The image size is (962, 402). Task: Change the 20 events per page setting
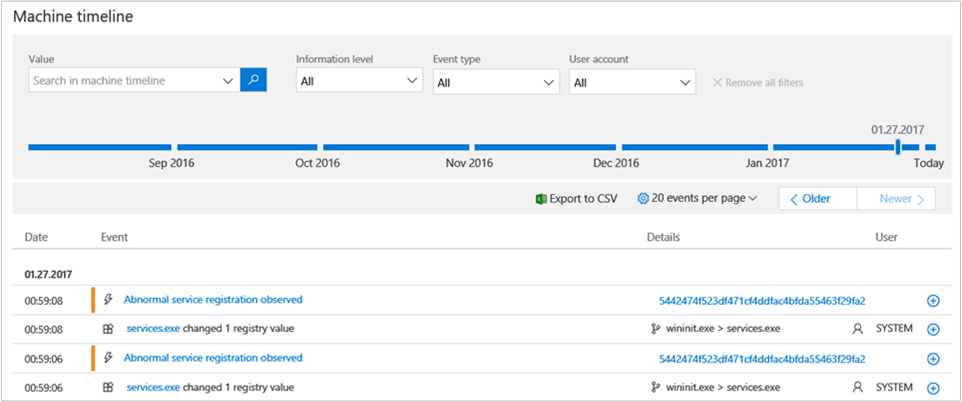[697, 199]
